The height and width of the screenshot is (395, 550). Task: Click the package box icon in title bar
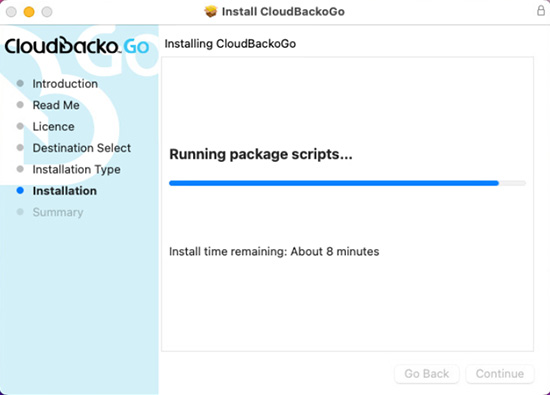(x=210, y=12)
